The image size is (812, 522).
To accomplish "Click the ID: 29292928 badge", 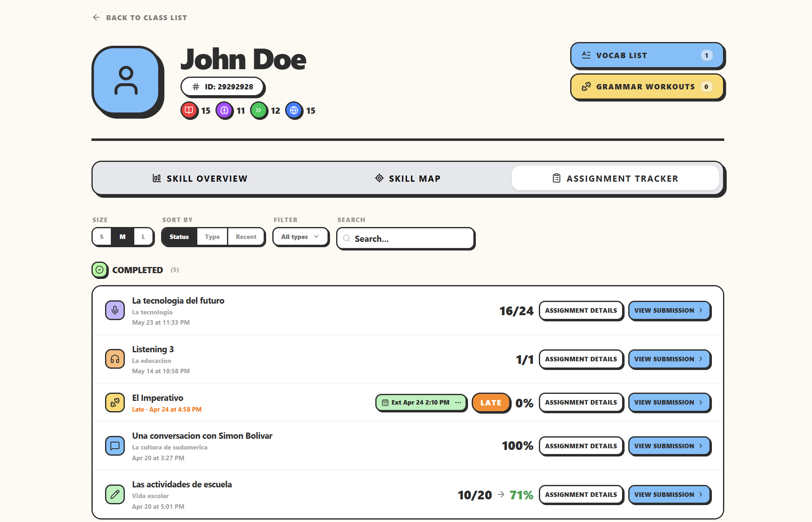I will tap(222, 87).
